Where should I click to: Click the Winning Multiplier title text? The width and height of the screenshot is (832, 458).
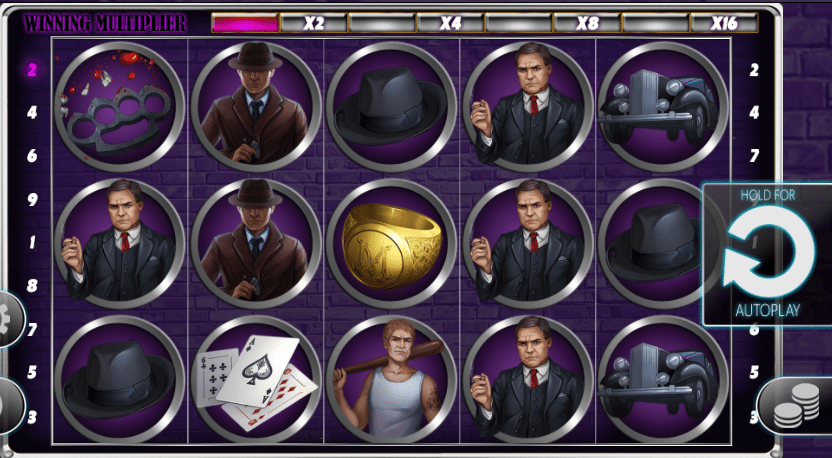pos(105,23)
